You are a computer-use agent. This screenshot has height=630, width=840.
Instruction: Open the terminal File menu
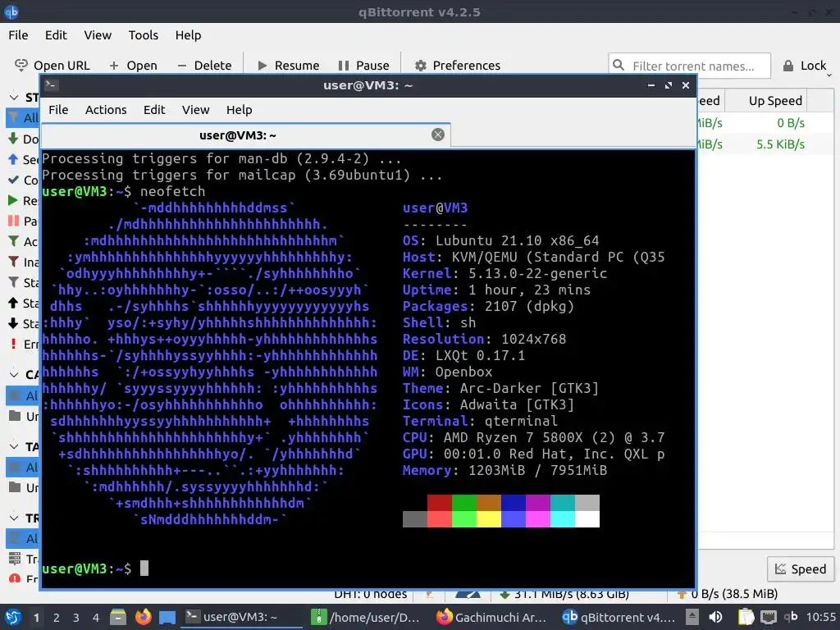tap(58, 110)
